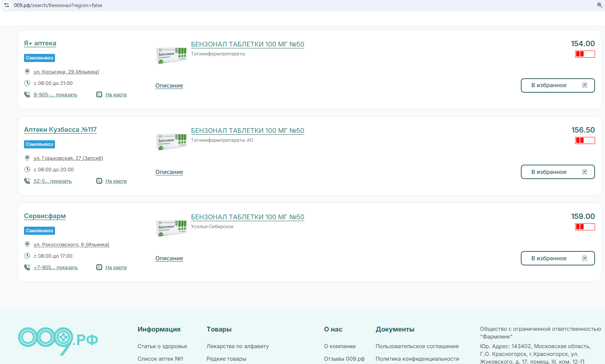The height and width of the screenshot is (364, 605).
Task: Open Статьи о здоровье footer link
Action: tap(162, 346)
